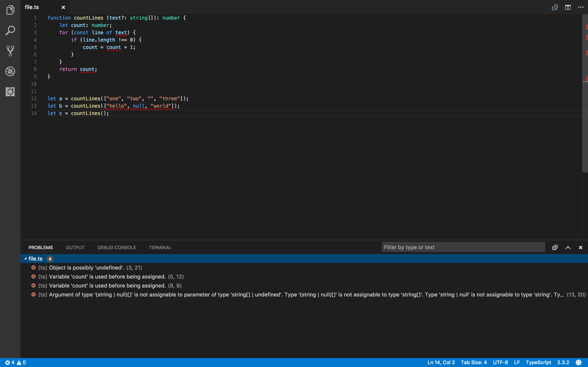Collapse all problems in the panel
This screenshot has width=588, height=367.
[x=555, y=248]
